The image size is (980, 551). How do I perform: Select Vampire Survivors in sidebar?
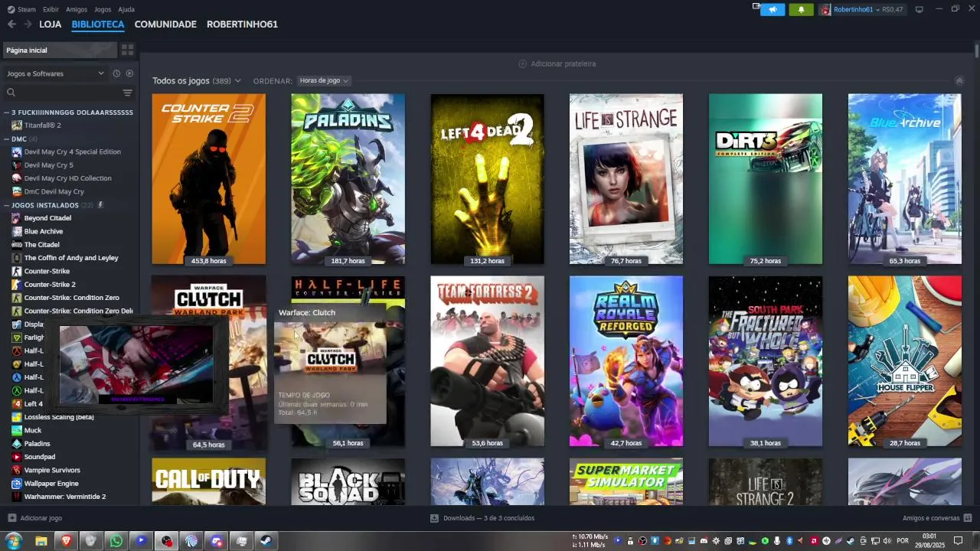pos(52,470)
